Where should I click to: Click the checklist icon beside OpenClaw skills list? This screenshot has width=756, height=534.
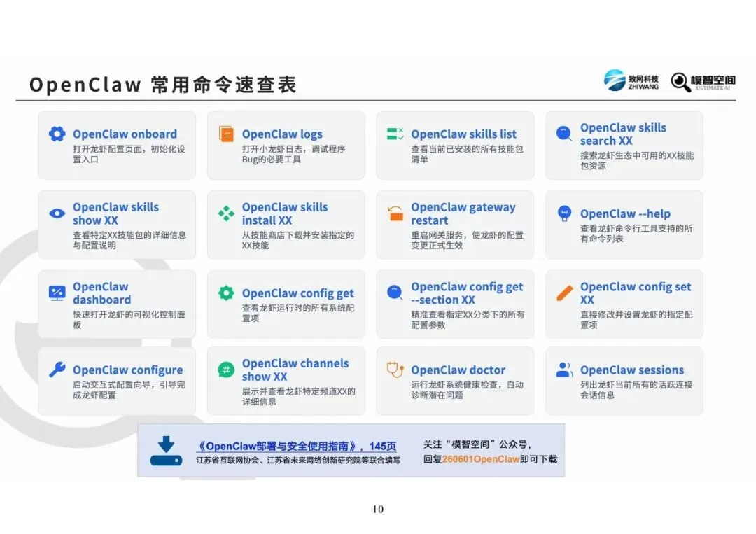pos(395,134)
